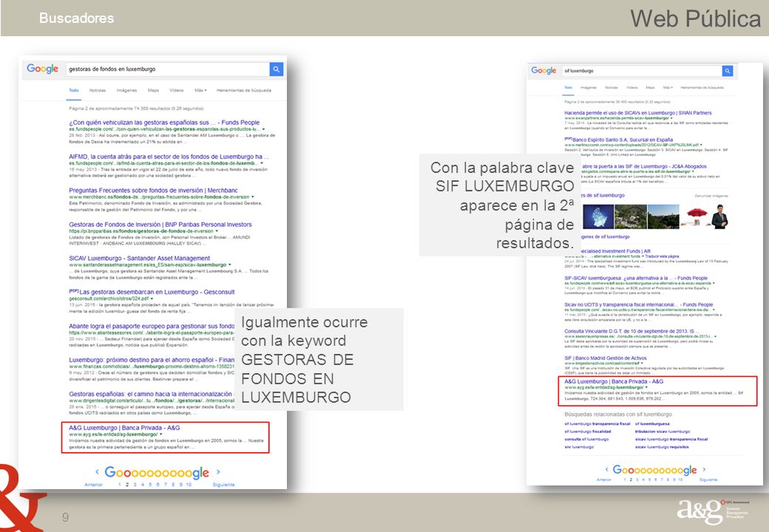Open 'SICAV Luxemburgo - Santander Asset Management' result
Screen dimensions: 769x532
pos(139,258)
